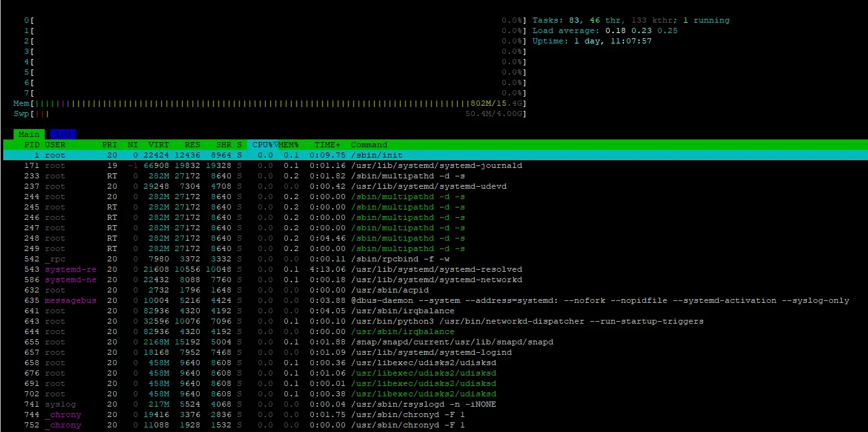Toggle CPU% sort order arrow header
The height and width of the screenshot is (432, 868).
pyautogui.click(x=263, y=145)
